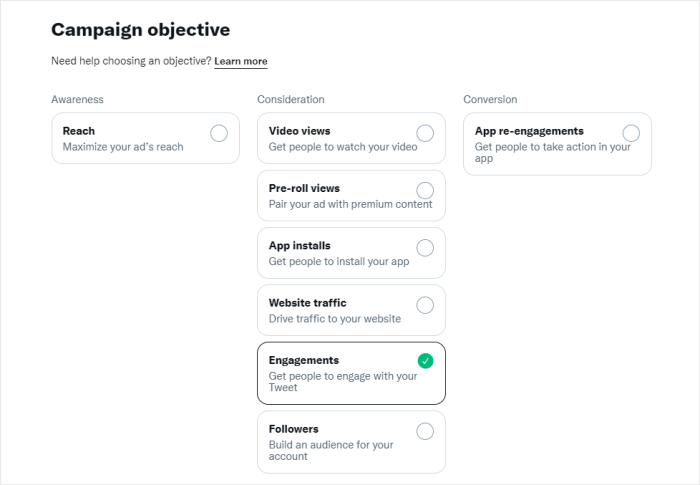Viewport: 700px width, 485px height.
Task: Click the Followers card title
Action: click(x=293, y=429)
